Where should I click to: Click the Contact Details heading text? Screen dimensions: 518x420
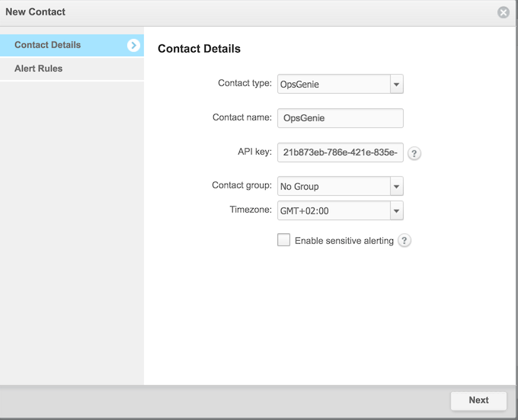[x=200, y=49]
